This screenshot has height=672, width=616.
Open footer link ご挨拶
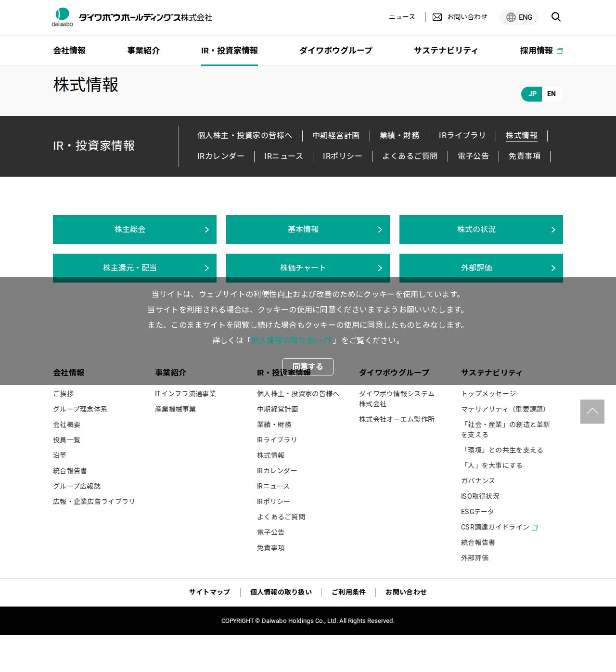tap(64, 394)
